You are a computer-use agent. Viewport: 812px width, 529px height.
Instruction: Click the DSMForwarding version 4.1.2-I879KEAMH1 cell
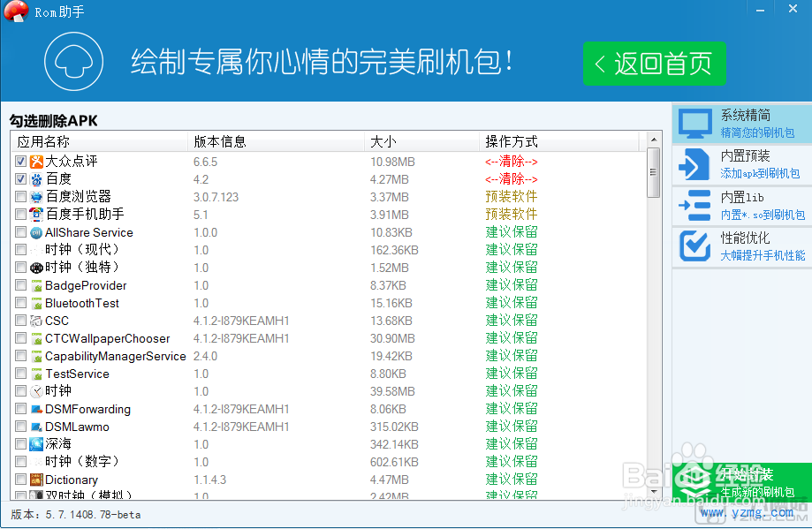pyautogui.click(x=241, y=409)
